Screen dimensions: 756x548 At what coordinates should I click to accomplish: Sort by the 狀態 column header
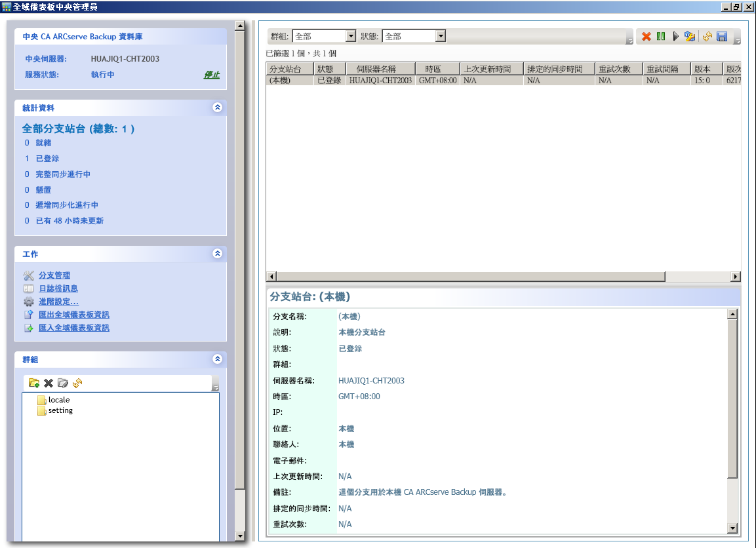pos(330,69)
